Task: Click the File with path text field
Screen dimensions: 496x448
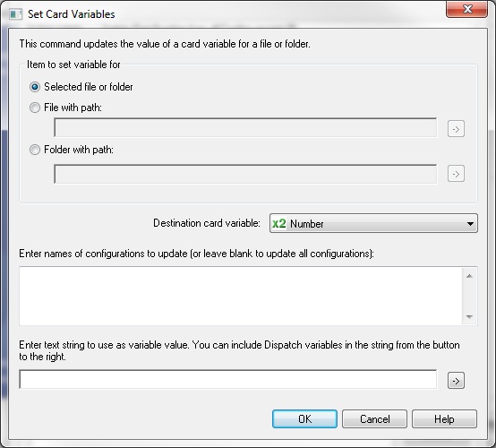Action: (245, 127)
